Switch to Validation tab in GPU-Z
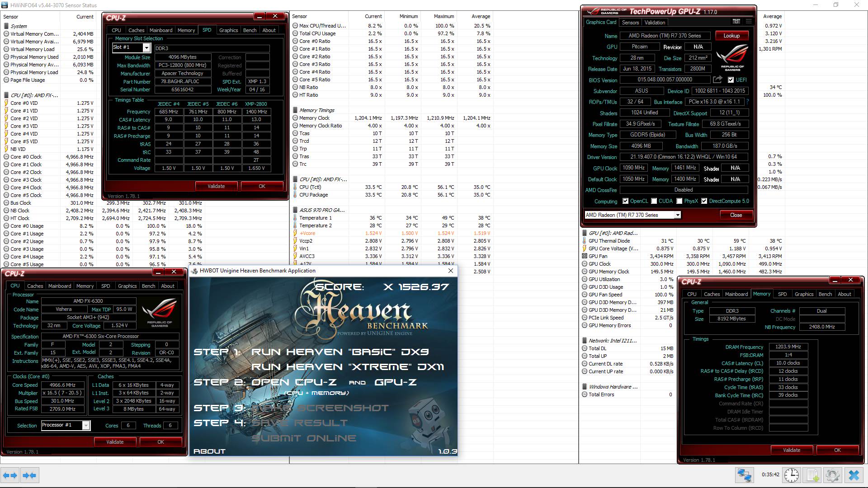 click(x=655, y=22)
